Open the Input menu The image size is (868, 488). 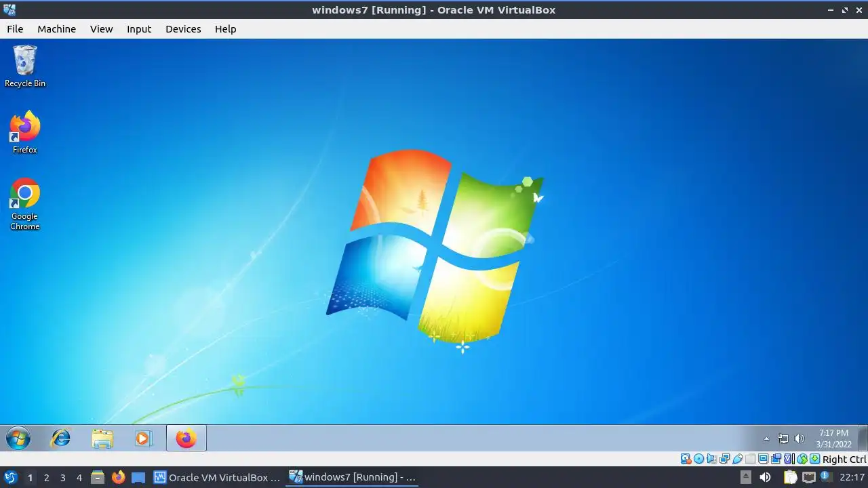tap(139, 29)
